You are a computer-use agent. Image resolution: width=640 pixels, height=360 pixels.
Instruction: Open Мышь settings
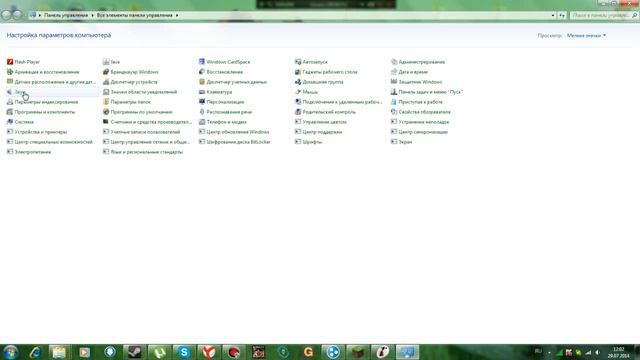[x=306, y=92]
